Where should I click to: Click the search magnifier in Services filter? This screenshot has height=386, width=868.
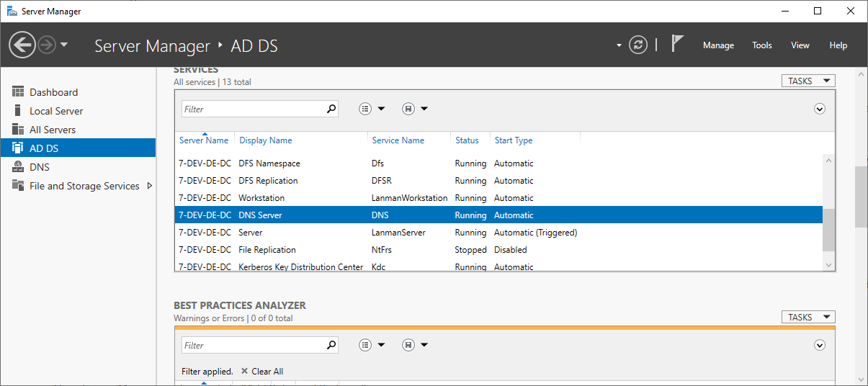pos(331,109)
